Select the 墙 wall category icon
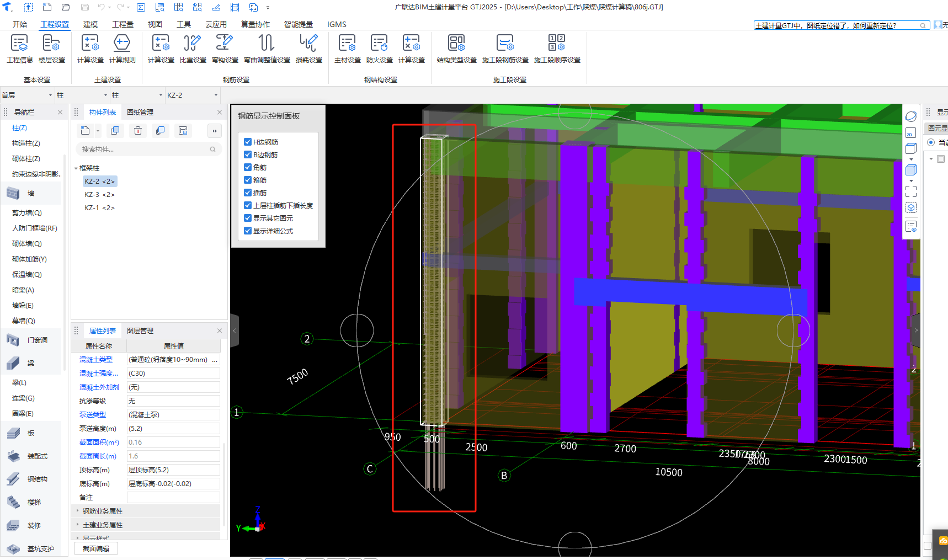This screenshot has height=560, width=948. (x=13, y=193)
